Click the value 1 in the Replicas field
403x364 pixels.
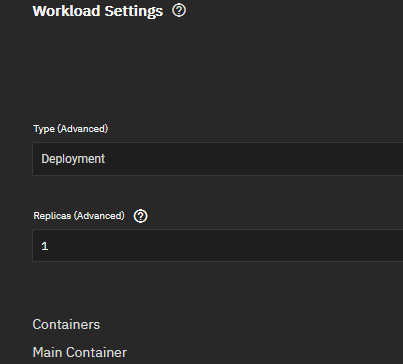(45, 246)
